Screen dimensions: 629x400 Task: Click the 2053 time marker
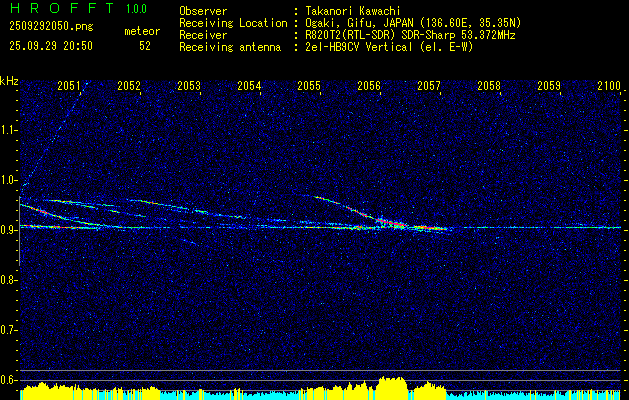[189, 85]
